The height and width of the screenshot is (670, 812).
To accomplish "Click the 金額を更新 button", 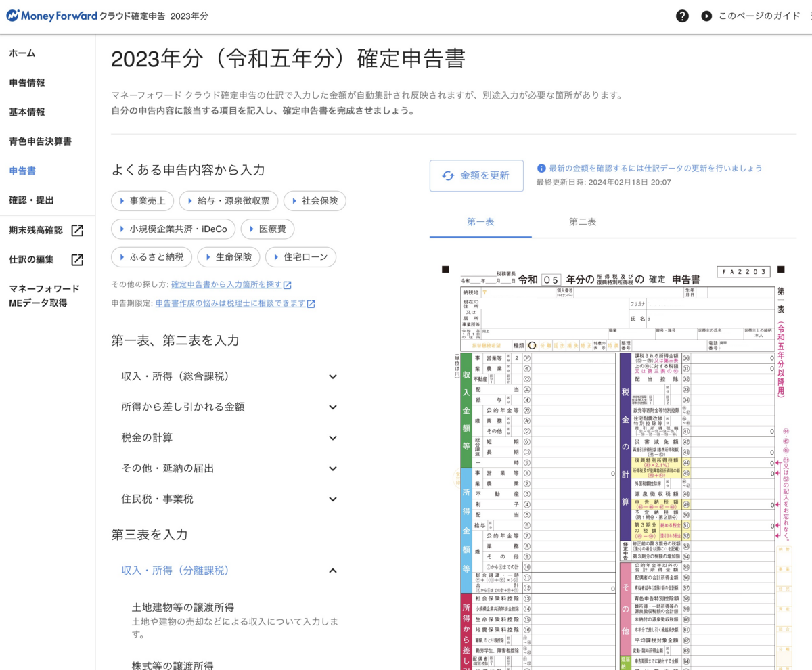I will point(476,175).
